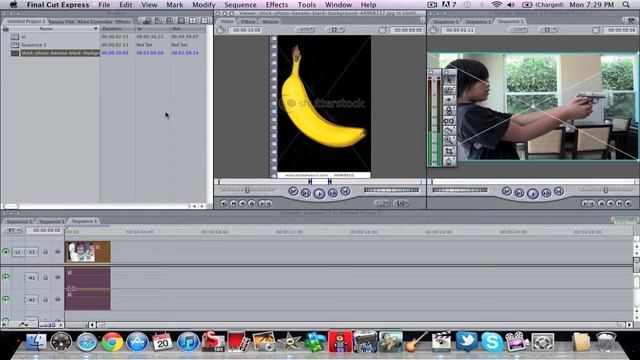This screenshot has width=640, height=360.
Task: Open GarageBand guitar icon in the Dock
Action: coord(416,342)
